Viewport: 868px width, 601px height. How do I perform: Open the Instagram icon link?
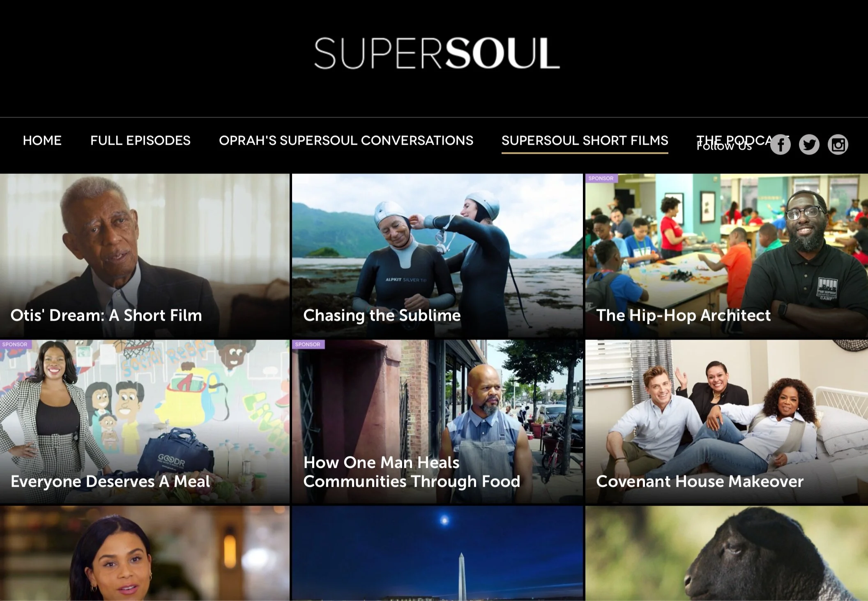click(x=838, y=145)
